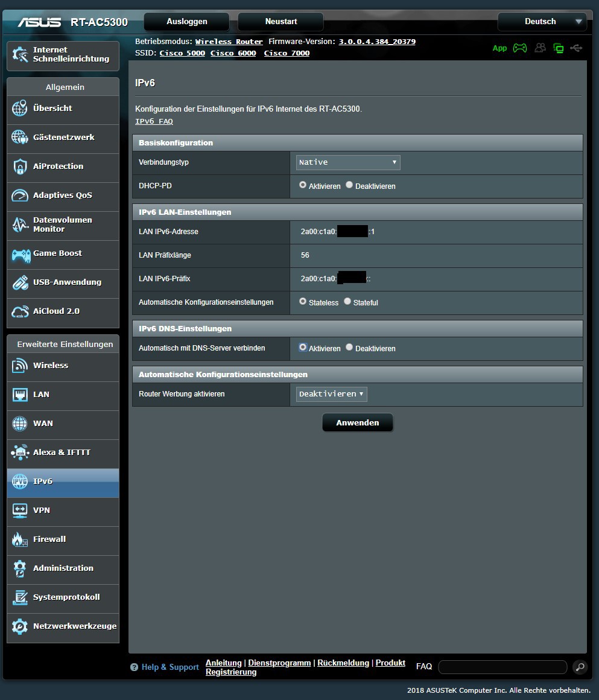Click the Game Boost gamepad icon in status bar
This screenshot has height=700, width=599.
519,48
